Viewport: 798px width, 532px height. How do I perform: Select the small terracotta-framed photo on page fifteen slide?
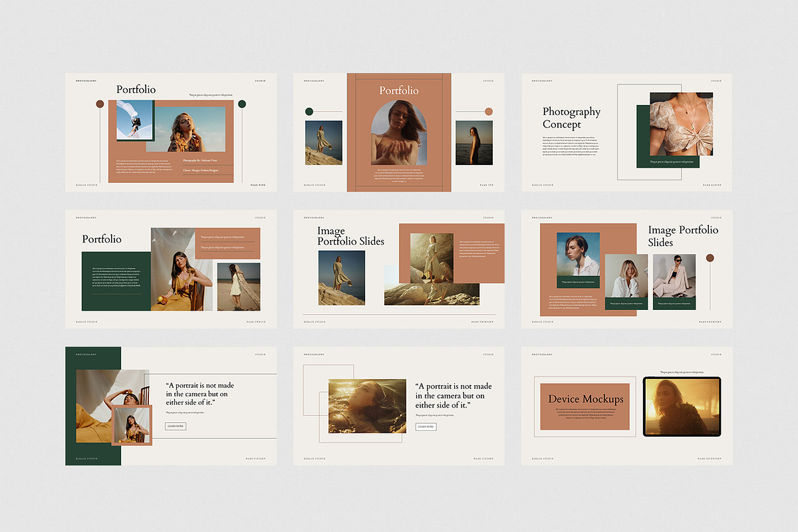click(132, 424)
